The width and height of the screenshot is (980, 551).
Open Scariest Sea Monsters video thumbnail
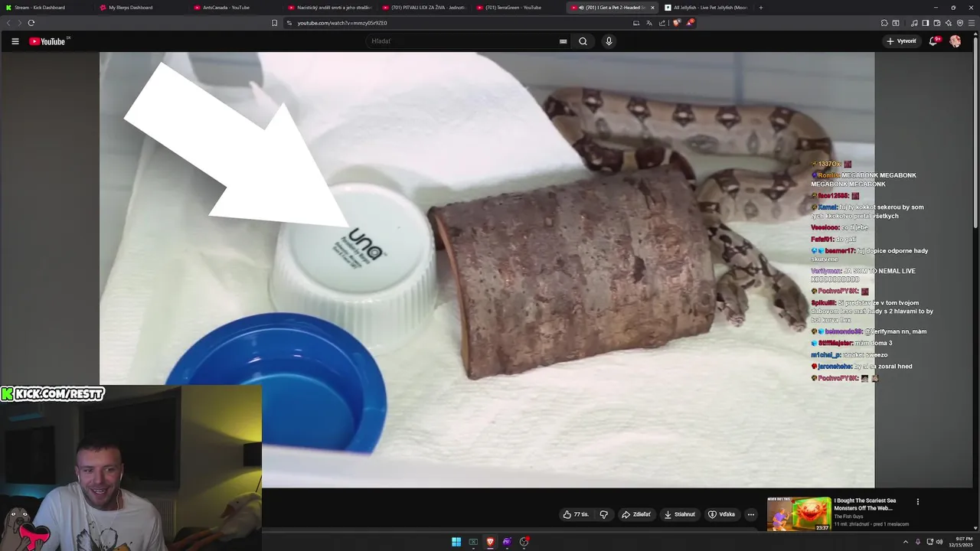tap(799, 514)
